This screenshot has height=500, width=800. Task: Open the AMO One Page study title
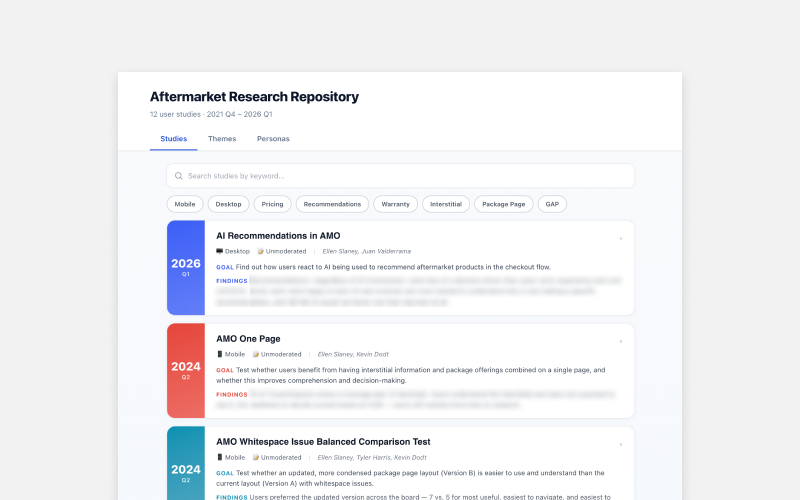click(248, 339)
